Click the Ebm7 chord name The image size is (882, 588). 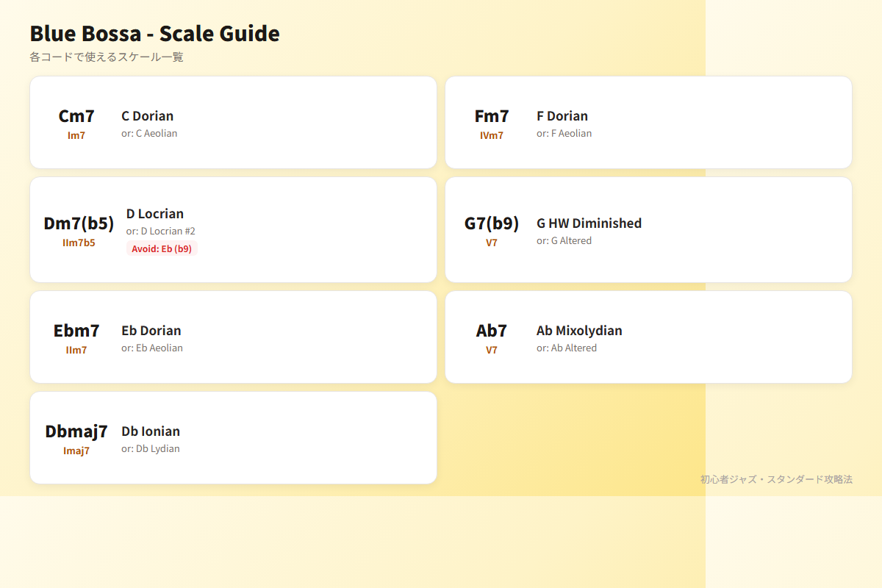tap(76, 331)
